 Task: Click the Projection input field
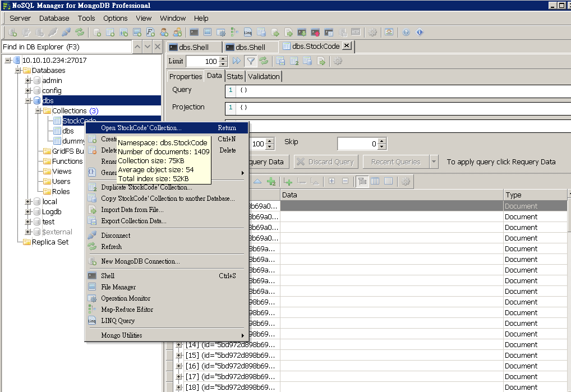tap(398, 108)
